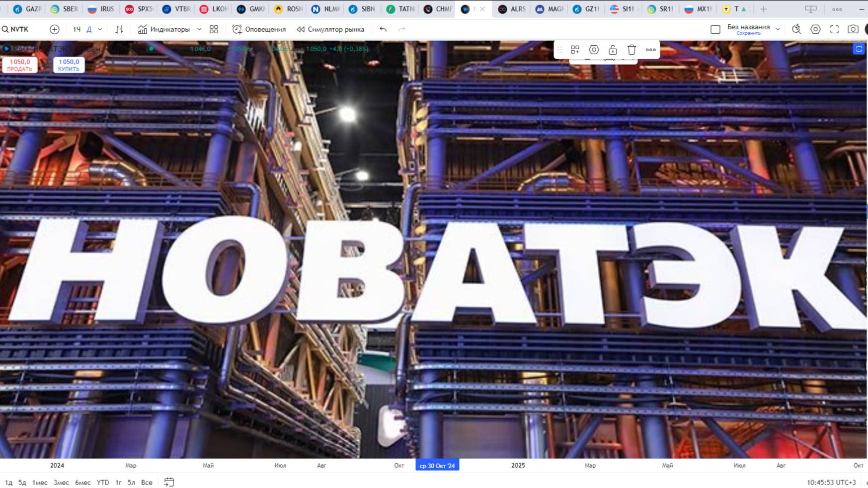The height and width of the screenshot is (488, 868).
Task: Switch to the ALRS tab
Action: pos(512,9)
